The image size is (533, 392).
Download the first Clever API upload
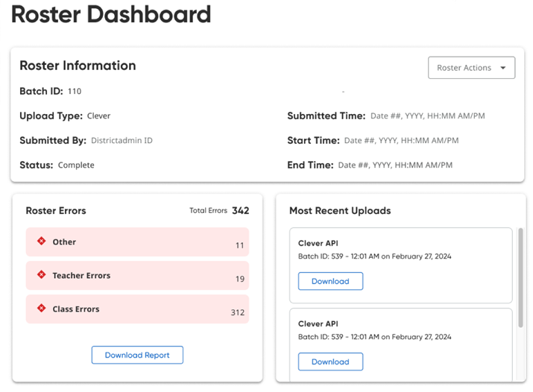[330, 281]
